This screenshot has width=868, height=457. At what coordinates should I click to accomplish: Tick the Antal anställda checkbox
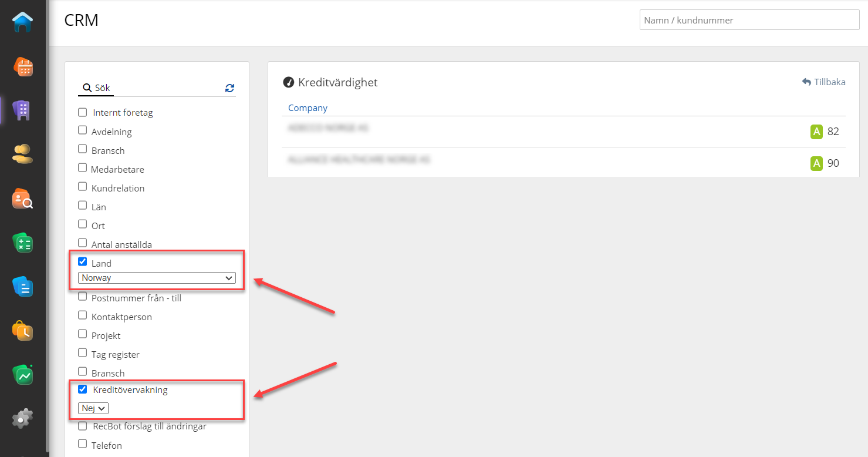pyautogui.click(x=83, y=243)
